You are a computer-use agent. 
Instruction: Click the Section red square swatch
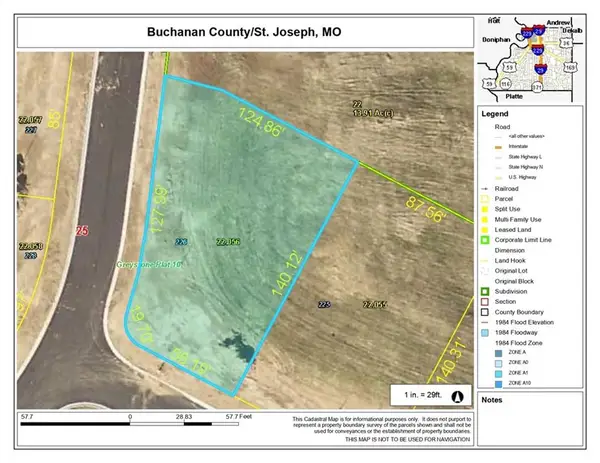coord(485,302)
